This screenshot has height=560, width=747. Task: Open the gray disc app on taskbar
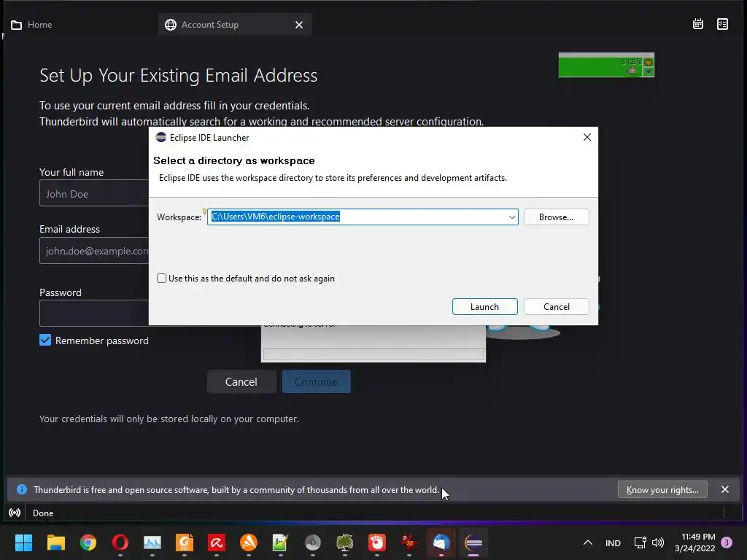pos(313,542)
